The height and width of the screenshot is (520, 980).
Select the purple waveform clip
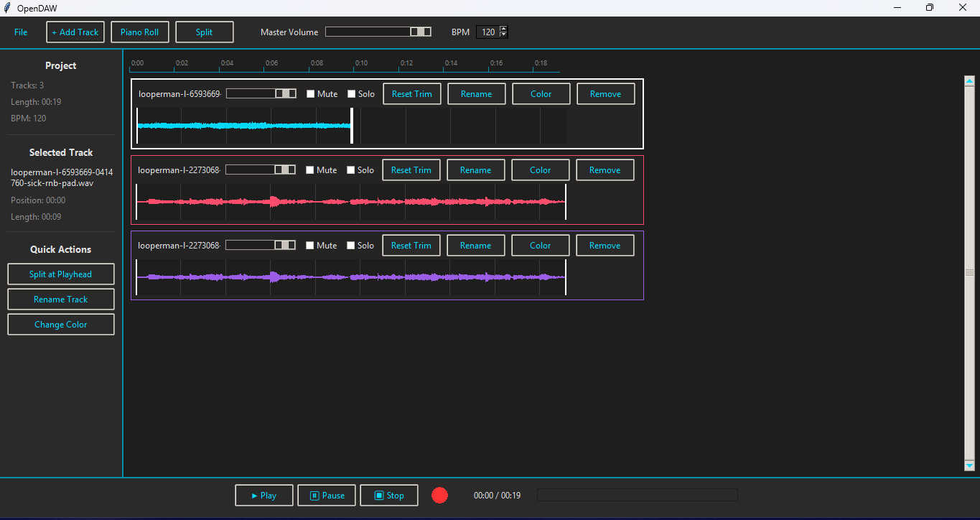pyautogui.click(x=351, y=277)
